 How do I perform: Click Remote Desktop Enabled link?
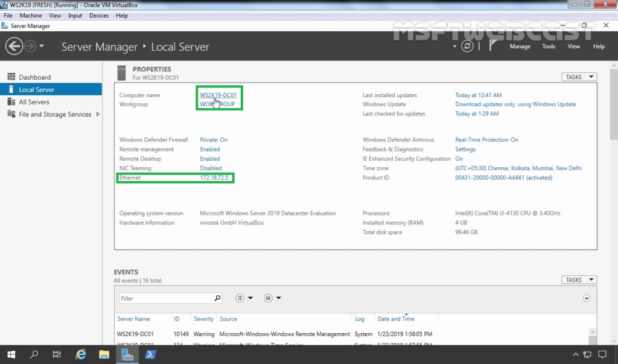tap(209, 159)
